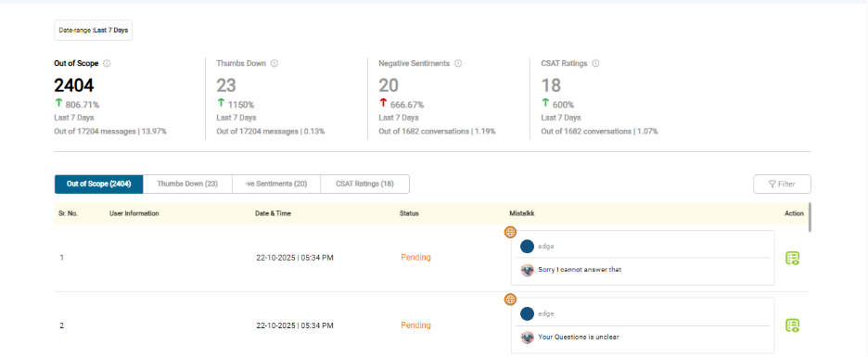Screen dimensions: 868x357
Task: Click the orange globe icon on row 2 message
Action: click(510, 300)
